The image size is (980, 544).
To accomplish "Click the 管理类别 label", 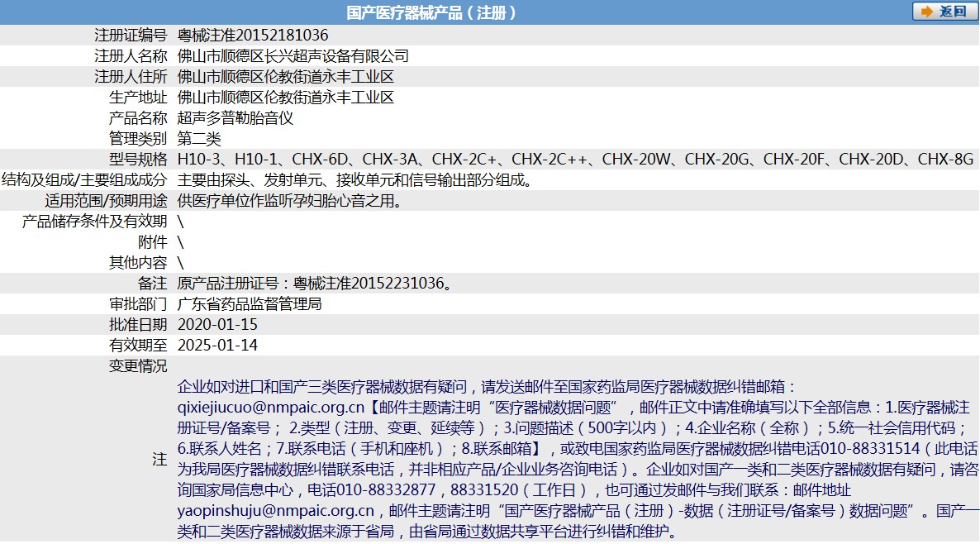I will 138,138.
